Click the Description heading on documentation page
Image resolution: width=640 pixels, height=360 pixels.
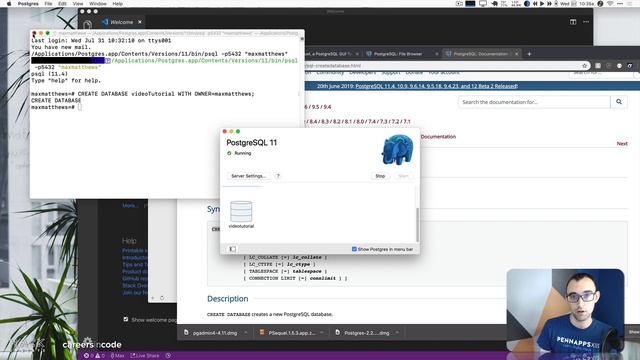(227, 299)
